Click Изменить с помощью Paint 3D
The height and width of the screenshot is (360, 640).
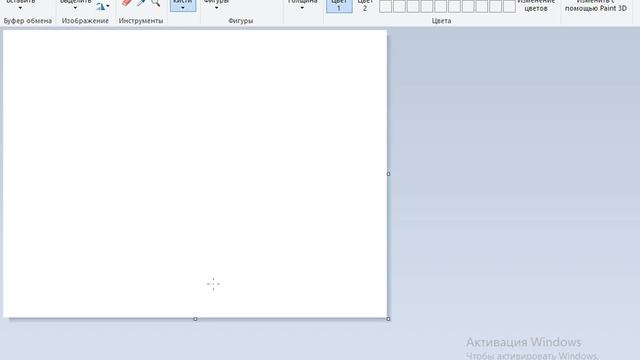(x=596, y=5)
